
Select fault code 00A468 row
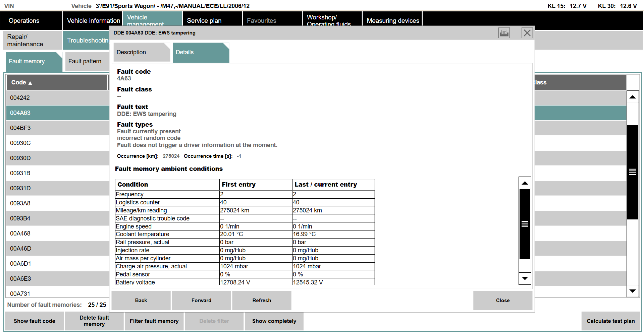(58, 234)
